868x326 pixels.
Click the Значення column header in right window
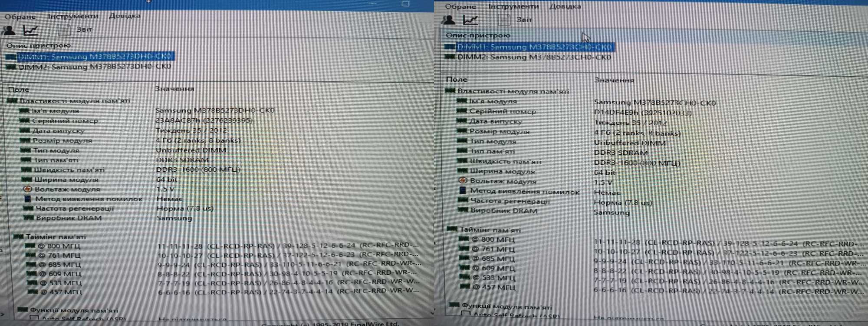614,80
